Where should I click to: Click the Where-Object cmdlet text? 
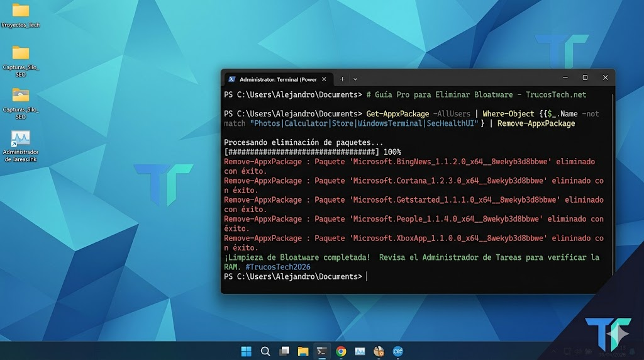[508, 114]
